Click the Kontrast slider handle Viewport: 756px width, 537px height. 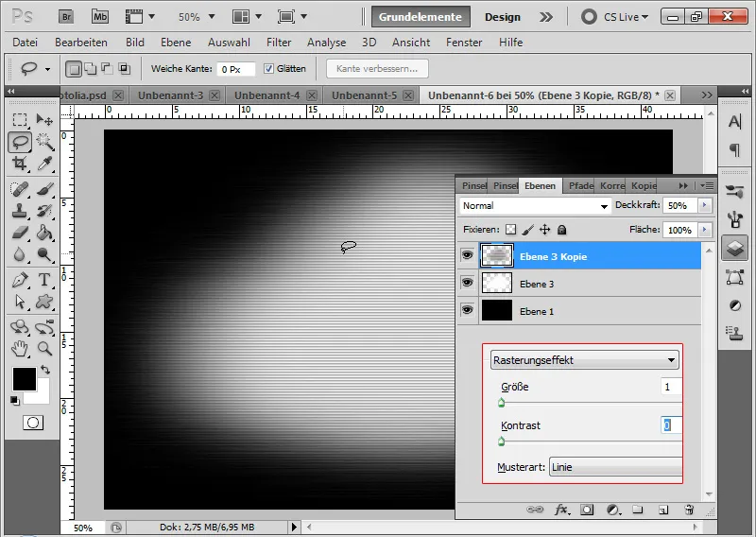(502, 441)
